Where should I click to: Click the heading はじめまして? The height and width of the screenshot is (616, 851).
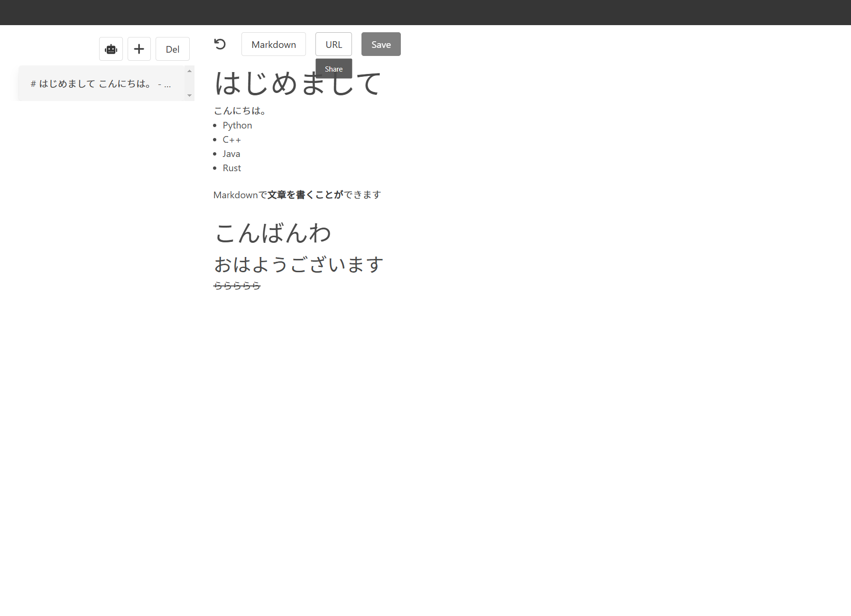297,83
